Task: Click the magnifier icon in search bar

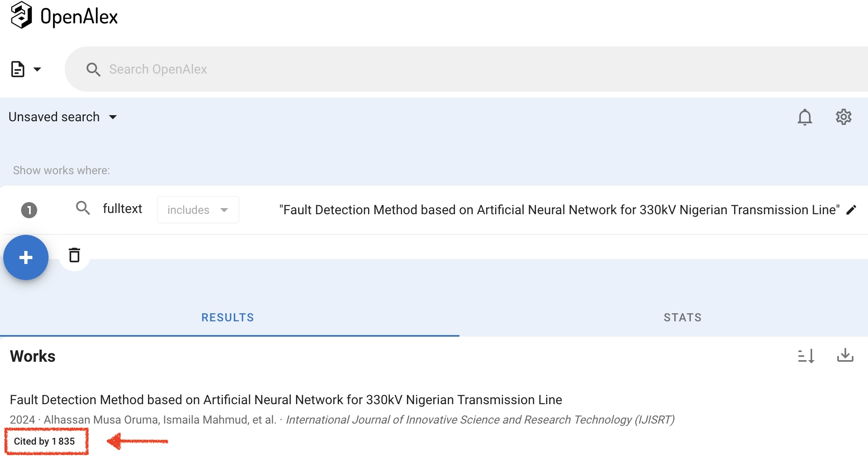Action: click(x=93, y=69)
